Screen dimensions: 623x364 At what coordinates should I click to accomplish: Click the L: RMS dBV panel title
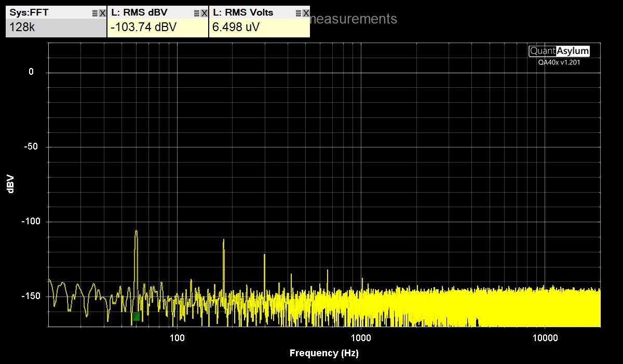click(139, 12)
